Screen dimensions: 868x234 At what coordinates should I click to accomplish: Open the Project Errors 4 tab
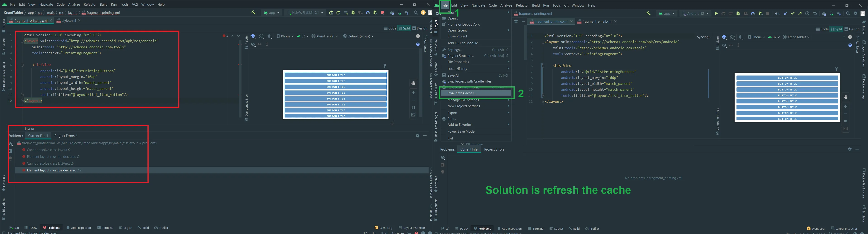[x=66, y=136]
